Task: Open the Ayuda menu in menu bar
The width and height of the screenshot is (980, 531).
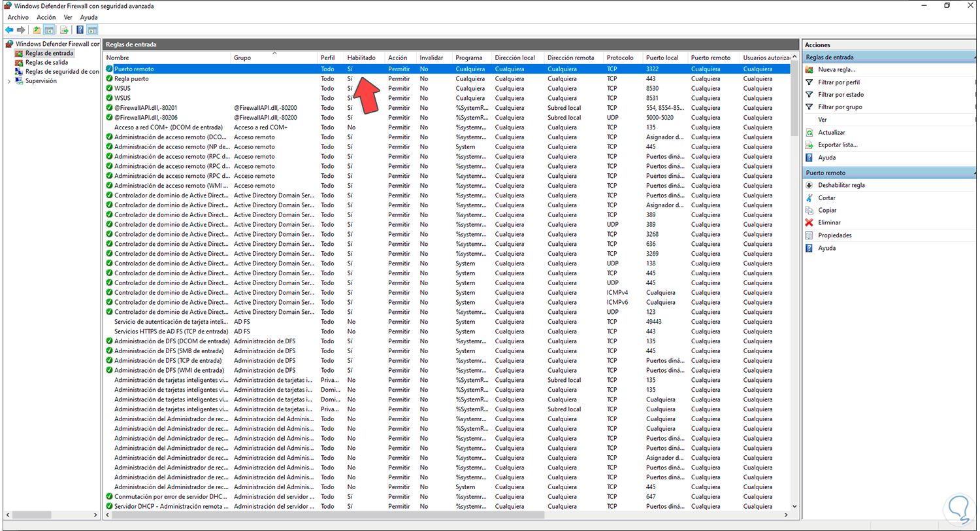Action: (89, 17)
